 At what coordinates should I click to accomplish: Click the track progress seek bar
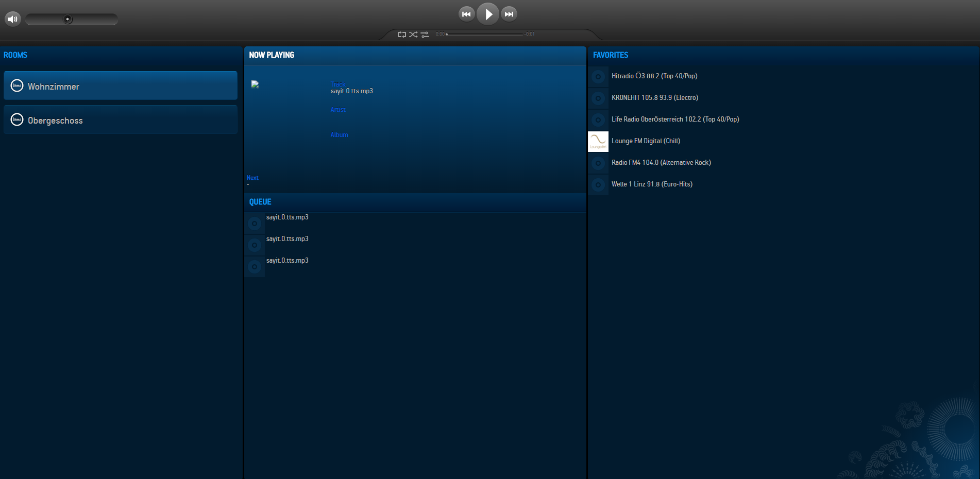484,35
